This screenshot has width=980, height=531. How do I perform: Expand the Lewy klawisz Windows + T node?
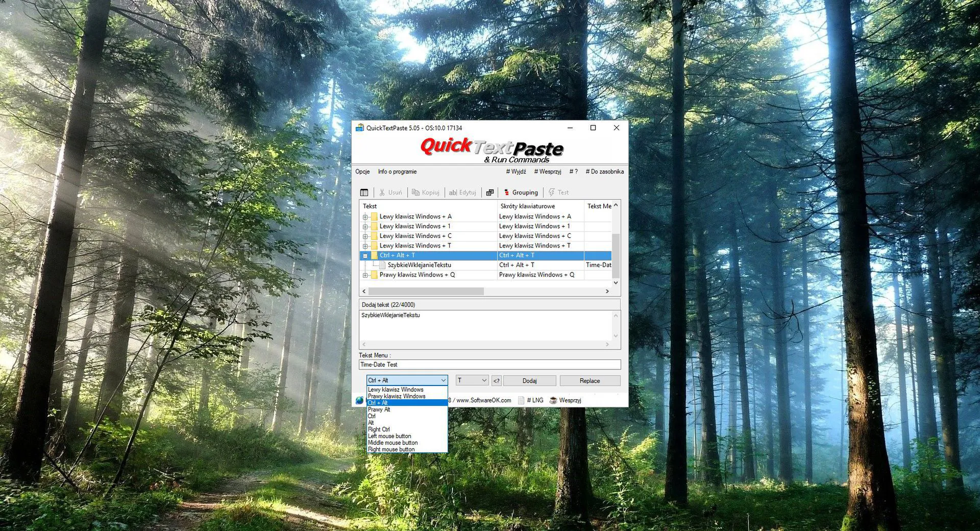(365, 246)
